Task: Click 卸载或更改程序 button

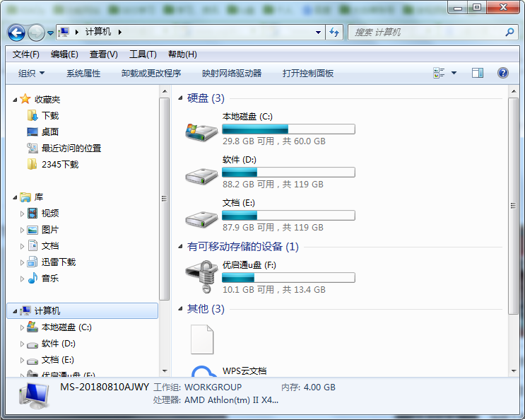Action: coord(151,73)
